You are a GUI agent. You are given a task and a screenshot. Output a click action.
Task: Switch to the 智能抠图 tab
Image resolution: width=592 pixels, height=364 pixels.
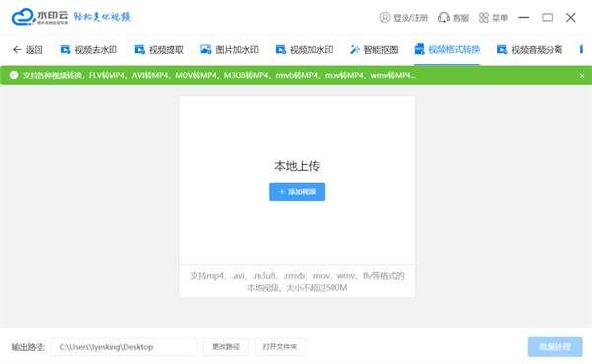pyautogui.click(x=374, y=50)
